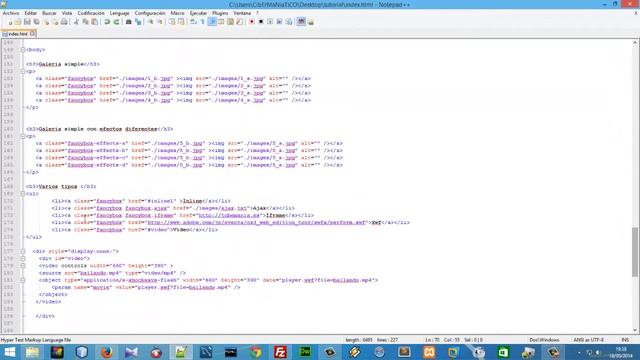This screenshot has width=640, height=360.
Task: Open a file using the toolbar Open icon
Action: point(18,22)
